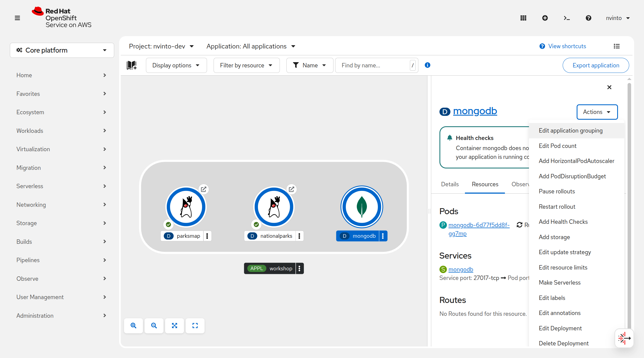Open workshop application kebab menu

pos(300,268)
